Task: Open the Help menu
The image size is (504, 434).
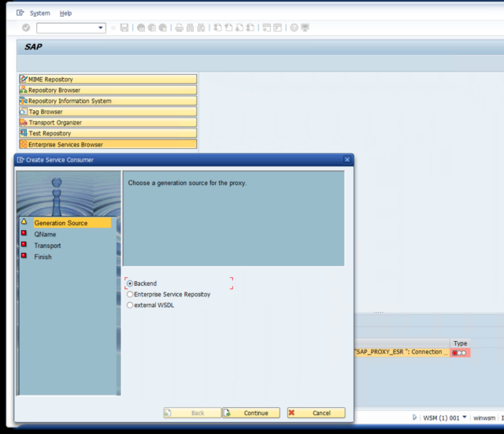Action: (65, 13)
